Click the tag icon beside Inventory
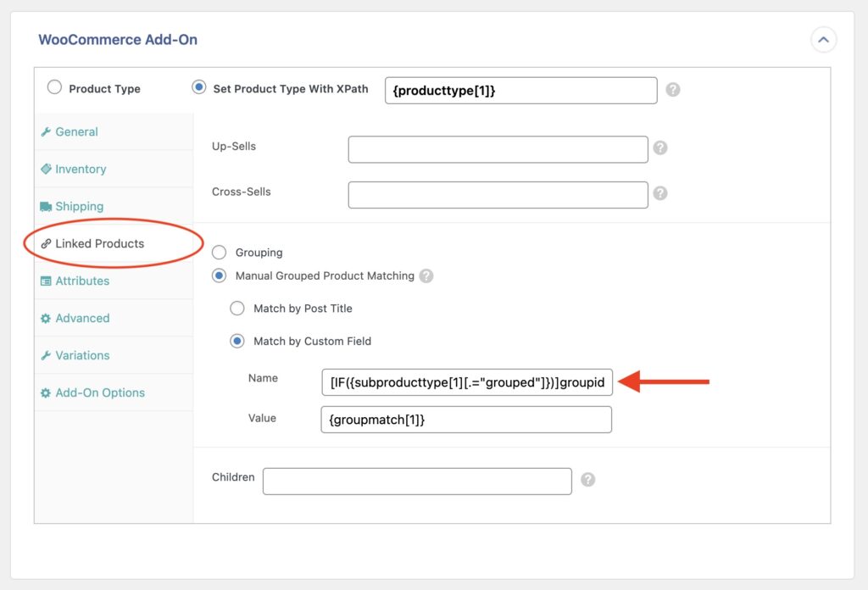868x590 pixels. [x=47, y=169]
